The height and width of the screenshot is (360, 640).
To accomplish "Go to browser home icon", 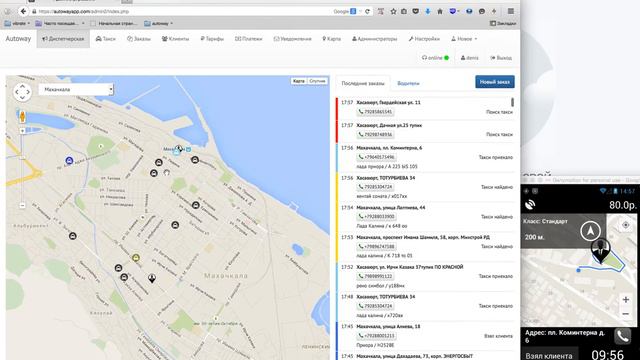I will point(440,11).
